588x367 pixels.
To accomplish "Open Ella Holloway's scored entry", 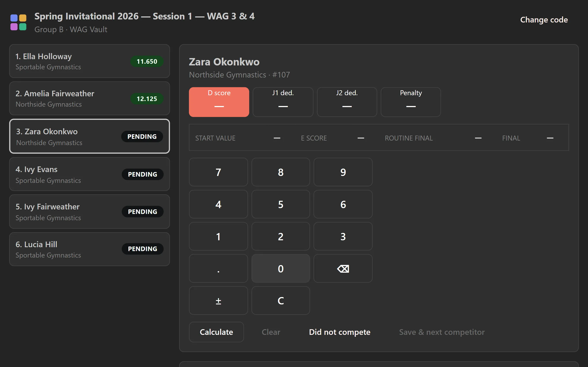I will (x=89, y=61).
